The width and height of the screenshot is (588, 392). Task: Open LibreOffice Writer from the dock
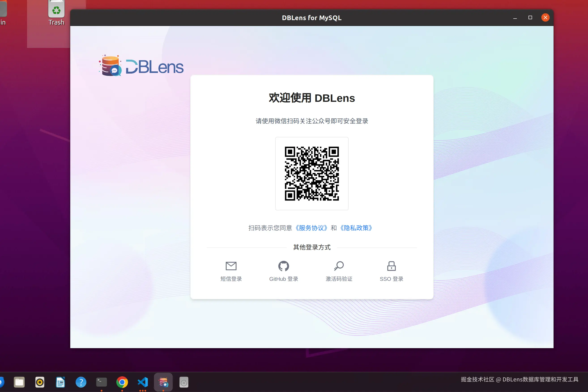60,382
